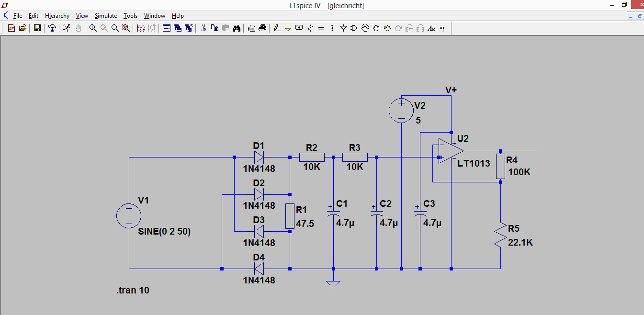Screen dimensions: 644x315
Task: Open the Simulate menu
Action: [x=106, y=16]
